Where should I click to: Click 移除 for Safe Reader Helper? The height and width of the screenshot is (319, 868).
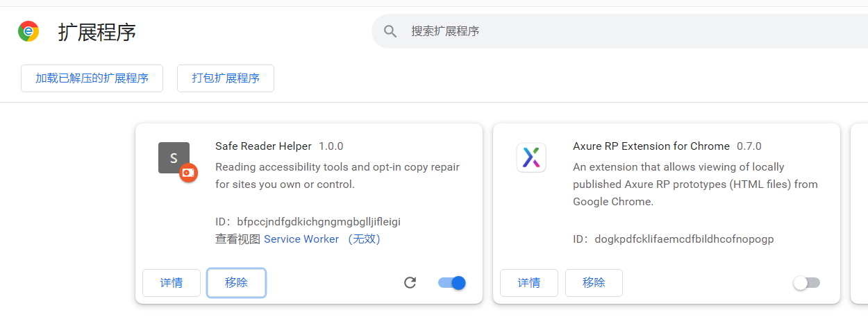pyautogui.click(x=236, y=283)
